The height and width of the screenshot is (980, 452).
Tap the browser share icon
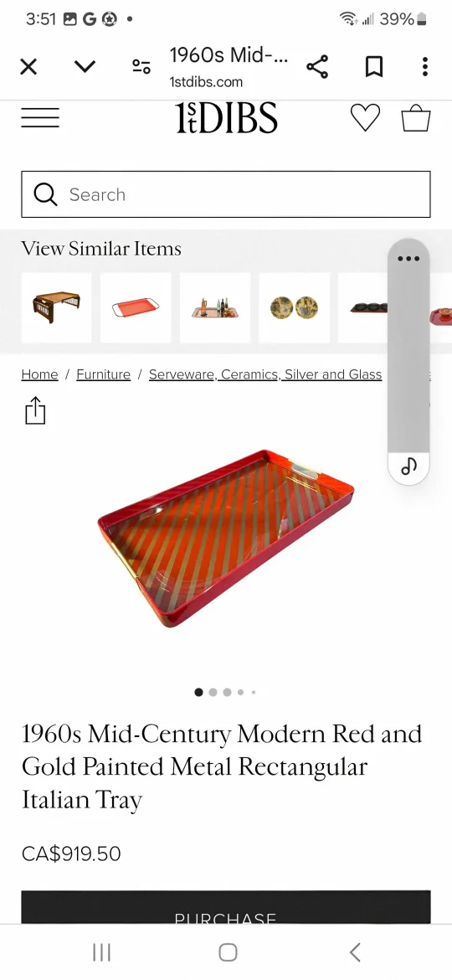pyautogui.click(x=317, y=66)
